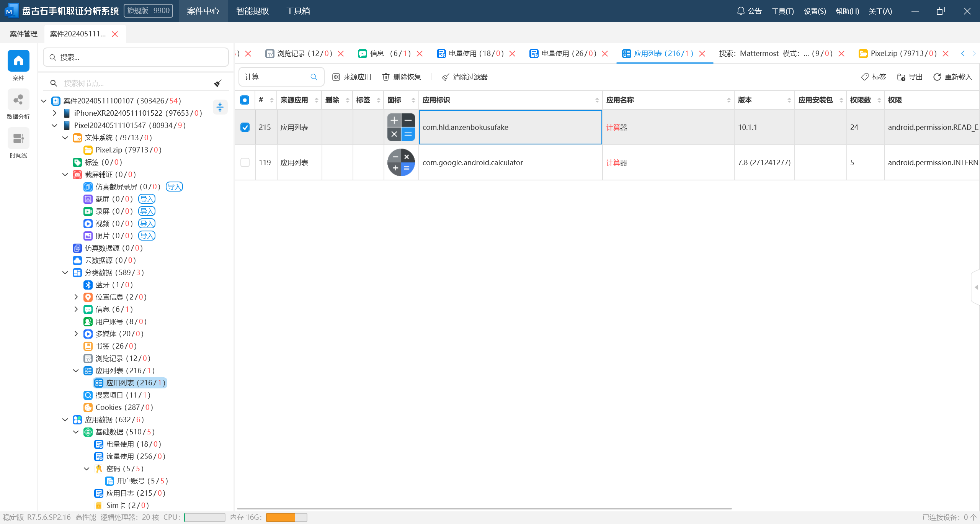Expand the iPhoneXR20240511101522 tree node
This screenshot has width=980, height=524.
tap(54, 113)
